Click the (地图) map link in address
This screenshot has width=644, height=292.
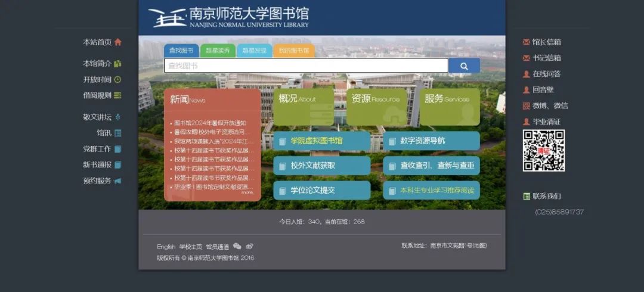click(479, 246)
